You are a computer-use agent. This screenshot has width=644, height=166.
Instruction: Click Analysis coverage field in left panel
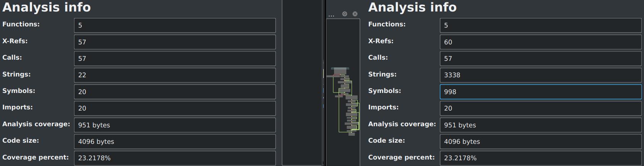click(x=174, y=125)
